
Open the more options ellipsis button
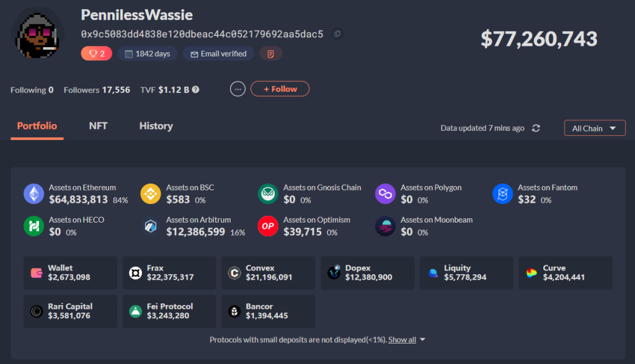(238, 89)
